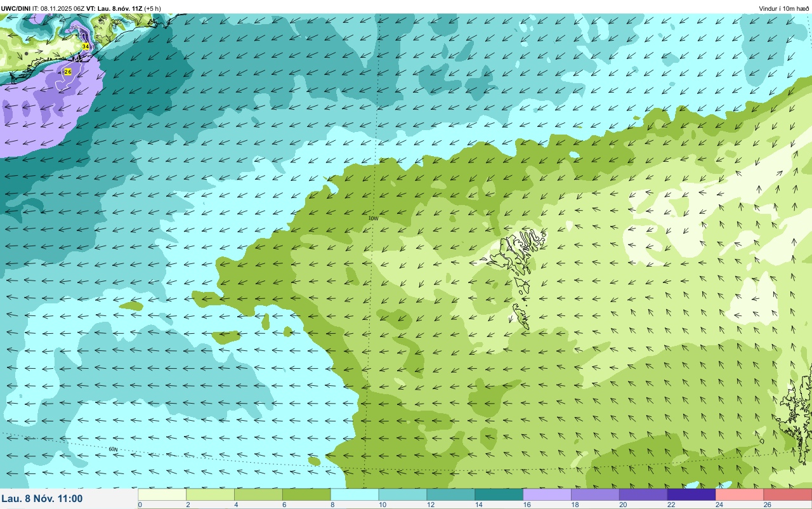Image resolution: width=812 pixels, height=509 pixels.
Task: Click the medium green 4–6 legend swatch
Action: click(x=258, y=494)
